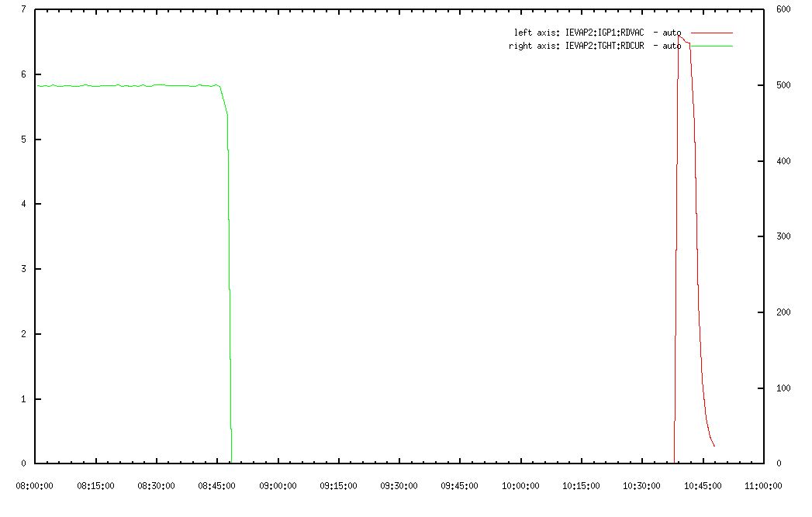Click the 08:30:00 time axis label
The height and width of the screenshot is (517, 812).
click(156, 486)
